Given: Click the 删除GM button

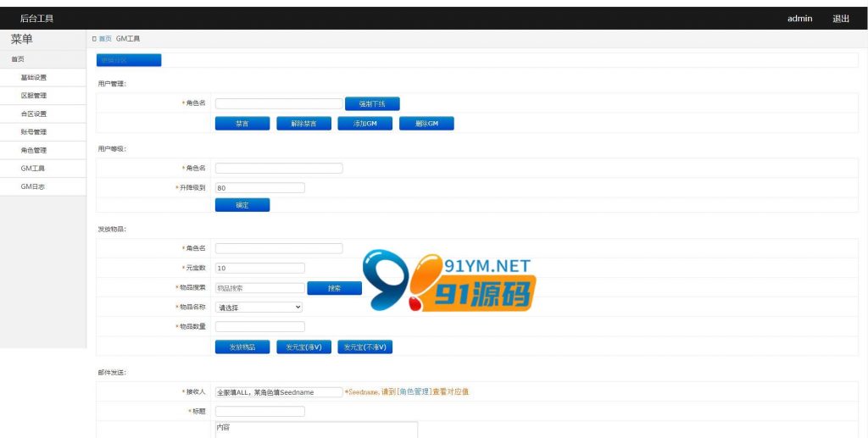Looking at the screenshot, I should pos(426,124).
